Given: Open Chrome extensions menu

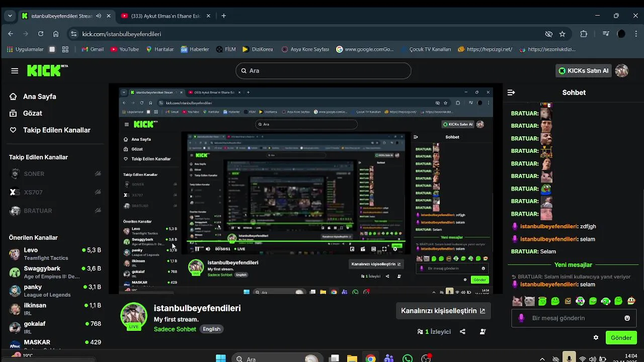Looking at the screenshot, I should coord(584,34).
